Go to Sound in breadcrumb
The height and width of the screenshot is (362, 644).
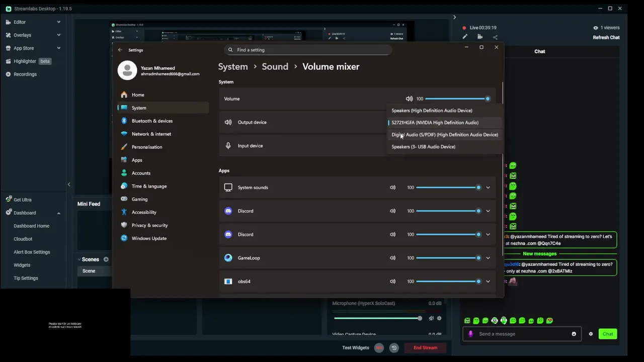tap(275, 67)
